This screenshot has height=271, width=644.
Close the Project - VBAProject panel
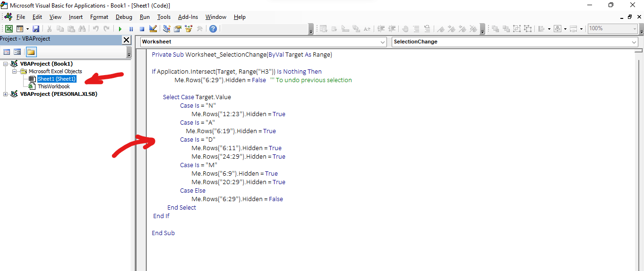pos(126,40)
